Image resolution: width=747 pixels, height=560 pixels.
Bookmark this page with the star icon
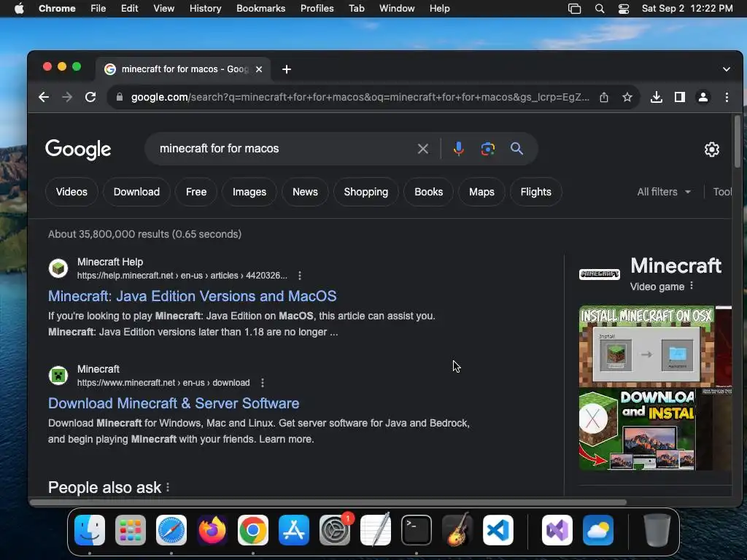[627, 97]
